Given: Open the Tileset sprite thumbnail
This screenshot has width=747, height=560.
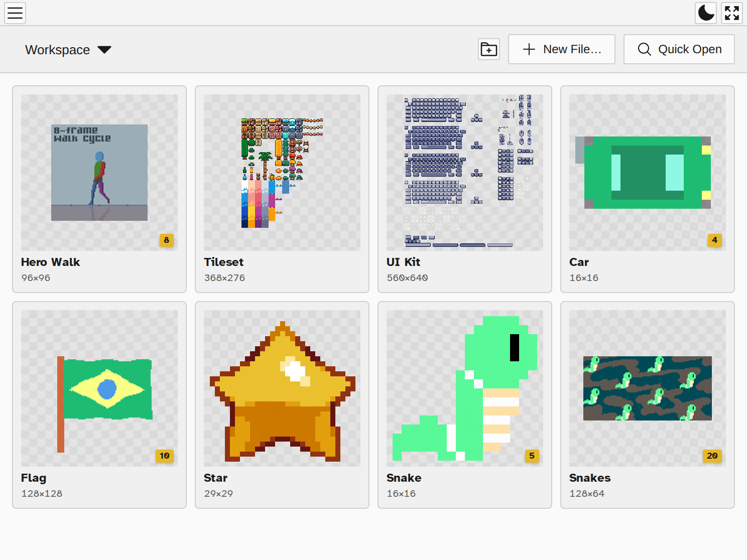Looking at the screenshot, I should click(x=282, y=173).
